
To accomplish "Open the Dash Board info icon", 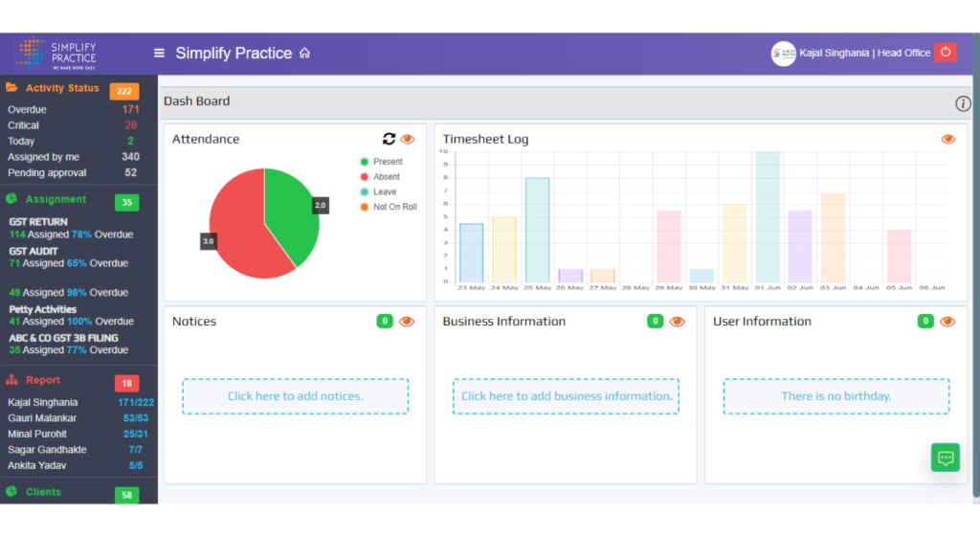I will pyautogui.click(x=963, y=103).
